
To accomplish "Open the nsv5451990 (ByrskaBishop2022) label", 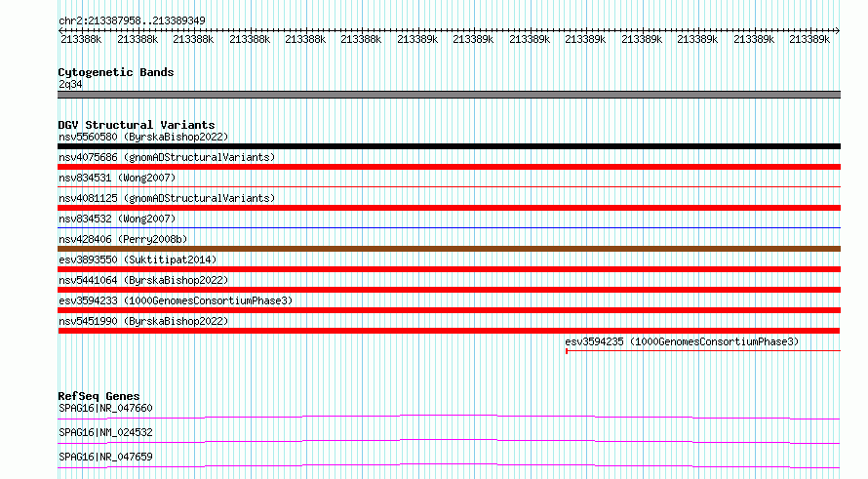I will coord(143,321).
